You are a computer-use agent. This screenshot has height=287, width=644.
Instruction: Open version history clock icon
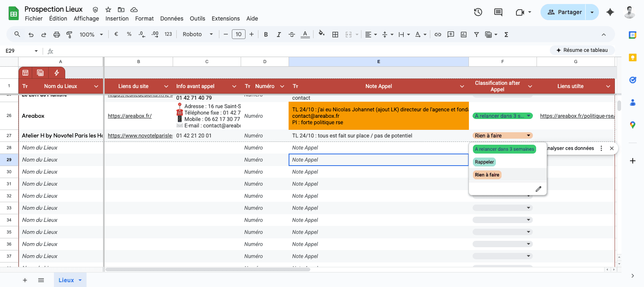pyautogui.click(x=478, y=12)
